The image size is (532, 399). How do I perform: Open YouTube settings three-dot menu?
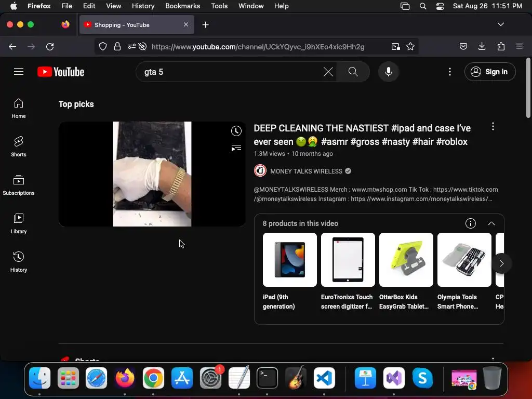pos(450,72)
